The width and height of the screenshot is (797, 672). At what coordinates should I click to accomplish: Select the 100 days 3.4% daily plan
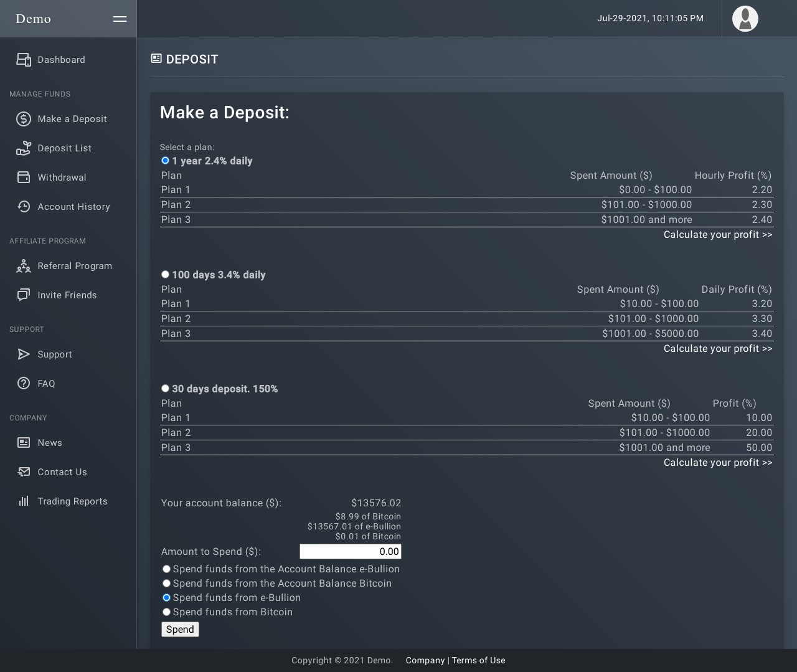[165, 275]
